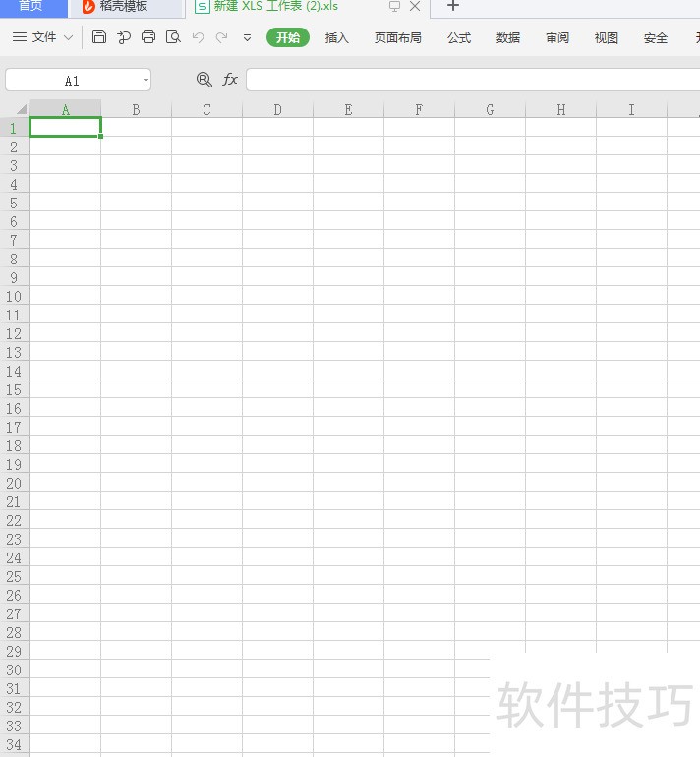The image size is (700, 757).
Task: Click cell G20
Action: (x=490, y=483)
